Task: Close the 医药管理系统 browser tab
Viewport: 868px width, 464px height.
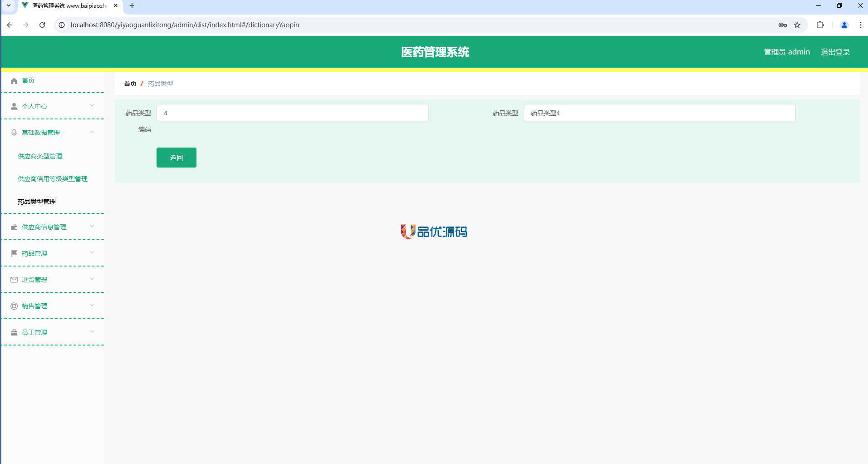Action: 116,6
